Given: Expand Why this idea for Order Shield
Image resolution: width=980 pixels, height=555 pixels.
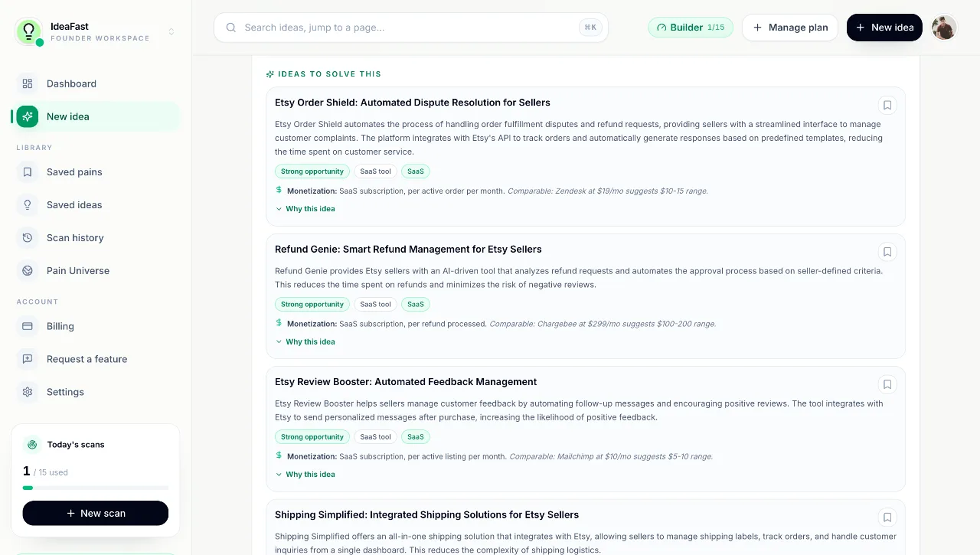Looking at the screenshot, I should coord(305,209).
